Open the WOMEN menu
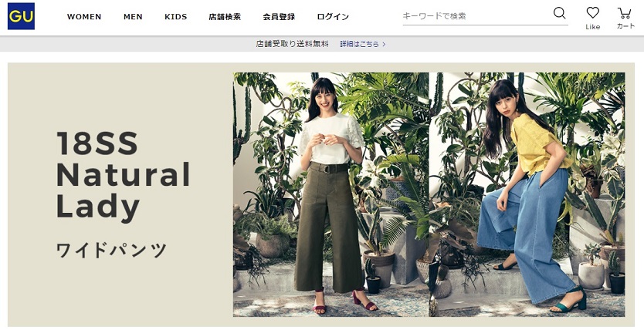This screenshot has width=644, height=330. [84, 17]
